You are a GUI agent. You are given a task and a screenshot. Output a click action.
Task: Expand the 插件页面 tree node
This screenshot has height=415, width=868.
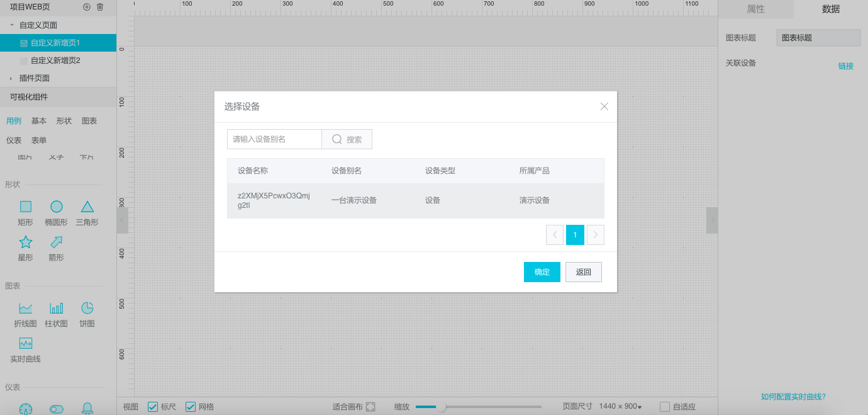[11, 78]
